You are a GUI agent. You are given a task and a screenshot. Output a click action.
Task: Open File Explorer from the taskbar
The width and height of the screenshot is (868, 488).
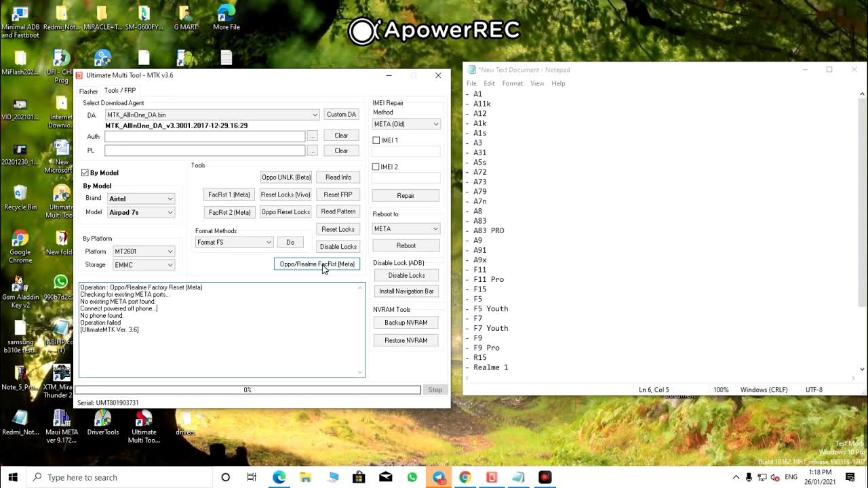305,477
